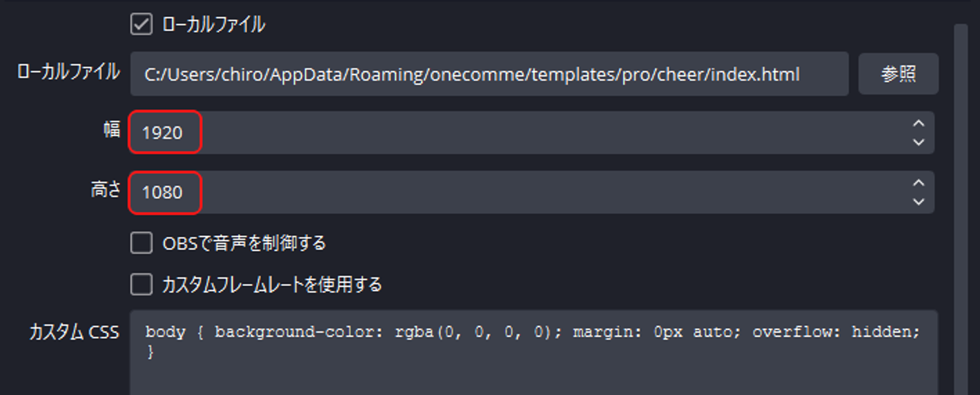Click the 高さ field showing 1080

pos(163,192)
